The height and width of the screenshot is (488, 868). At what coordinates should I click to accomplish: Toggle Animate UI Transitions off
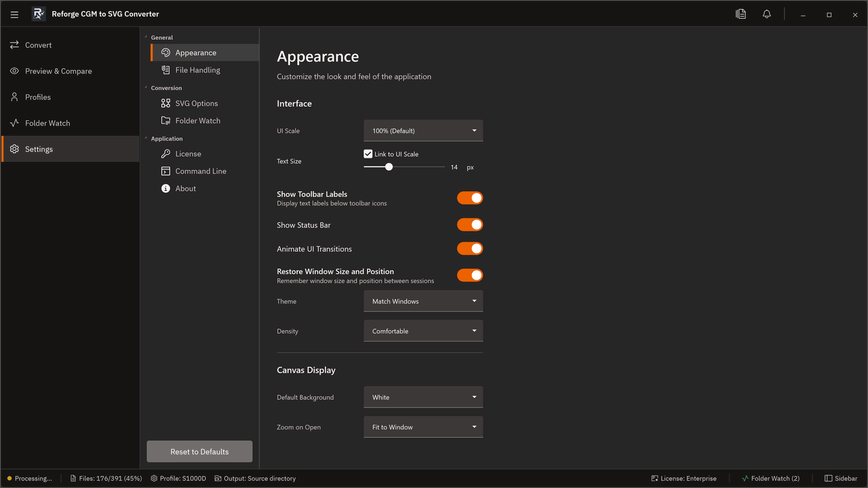[470, 248]
